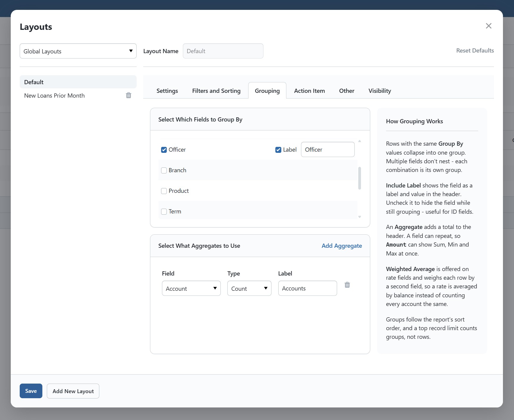Uncheck the Officer group-by checkbox
This screenshot has width=514, height=420.
tap(164, 150)
